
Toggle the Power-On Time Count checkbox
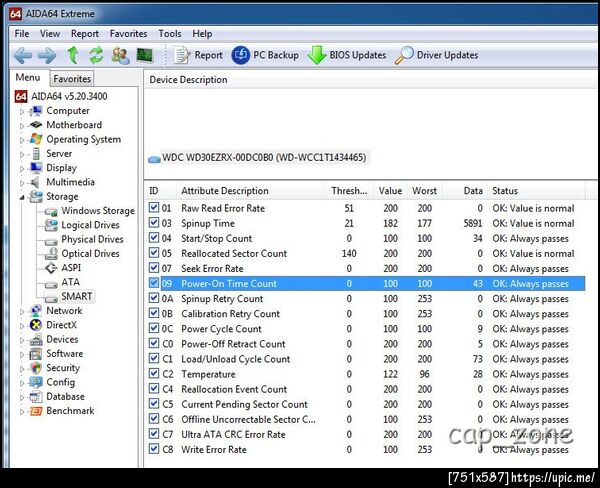[x=154, y=283]
